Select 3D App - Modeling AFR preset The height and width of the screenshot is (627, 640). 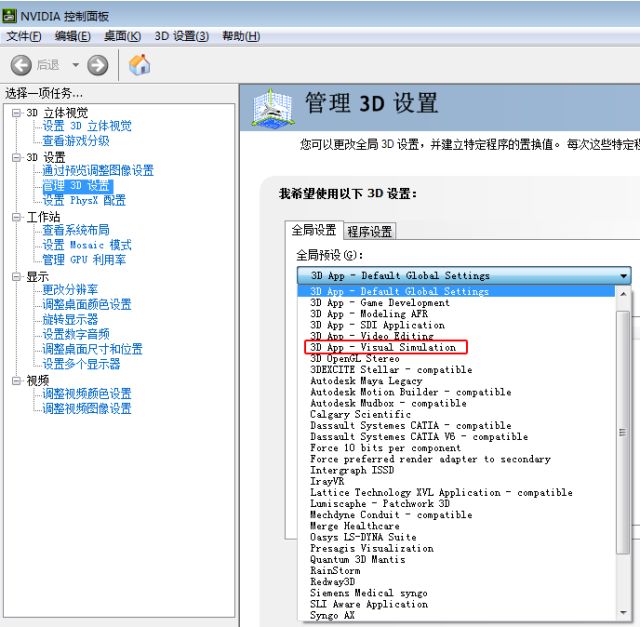(456, 314)
